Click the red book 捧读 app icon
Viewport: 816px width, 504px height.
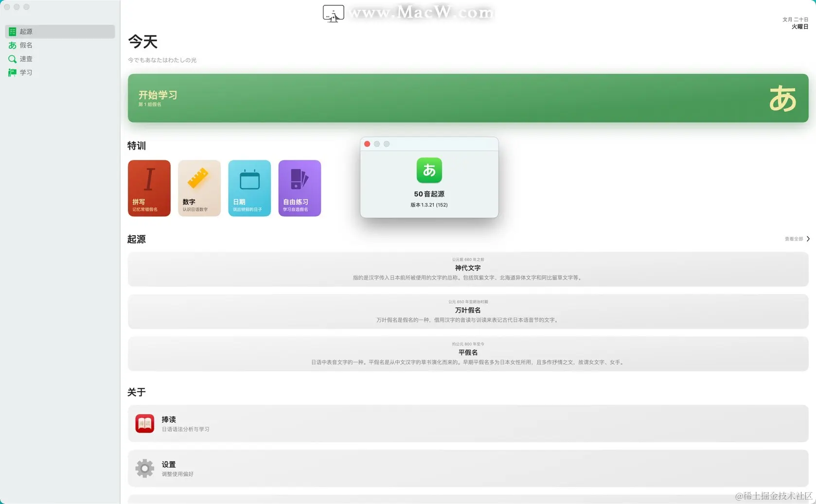pyautogui.click(x=145, y=424)
